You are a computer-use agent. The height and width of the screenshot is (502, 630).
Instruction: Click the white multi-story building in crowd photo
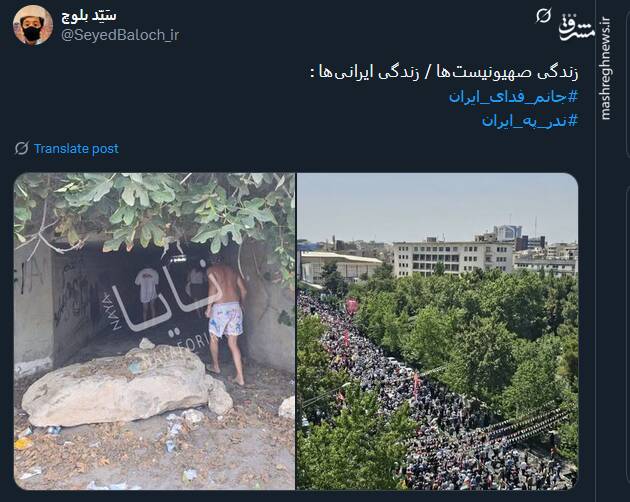[x=453, y=259]
